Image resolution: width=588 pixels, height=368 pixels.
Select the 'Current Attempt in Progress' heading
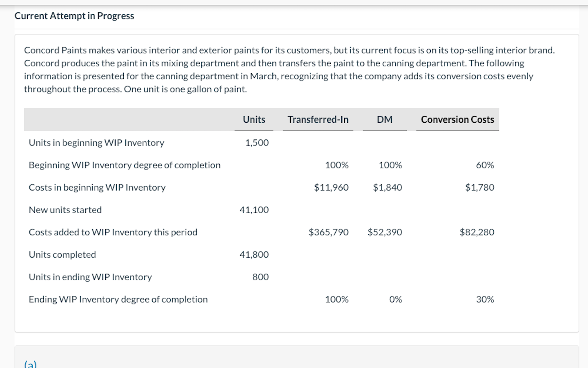point(74,16)
